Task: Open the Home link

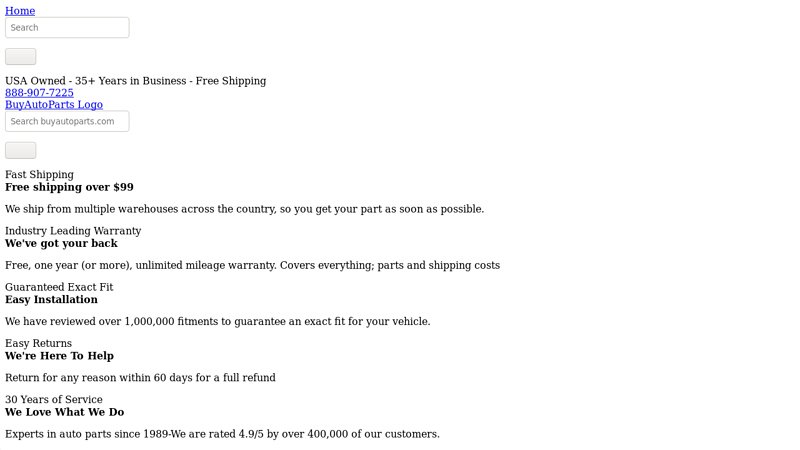Action: click(x=20, y=11)
